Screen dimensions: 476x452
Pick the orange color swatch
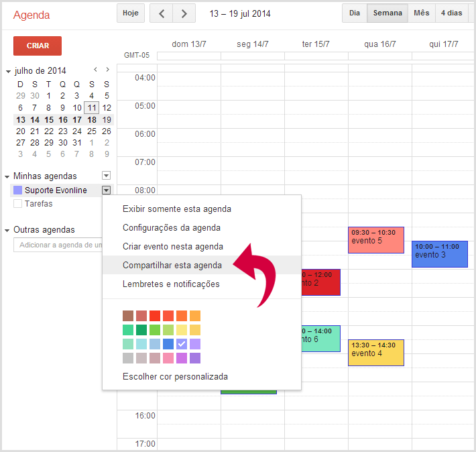coord(182,316)
